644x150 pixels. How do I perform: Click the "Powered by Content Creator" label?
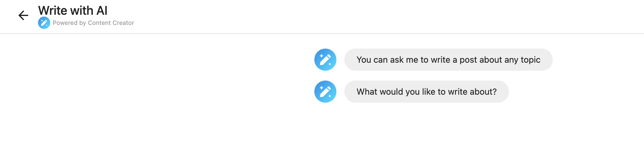[x=93, y=23]
